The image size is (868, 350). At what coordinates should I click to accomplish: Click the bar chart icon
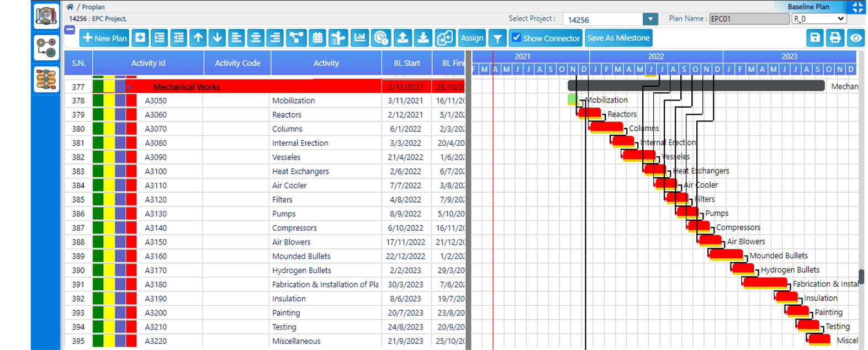pyautogui.click(x=359, y=38)
